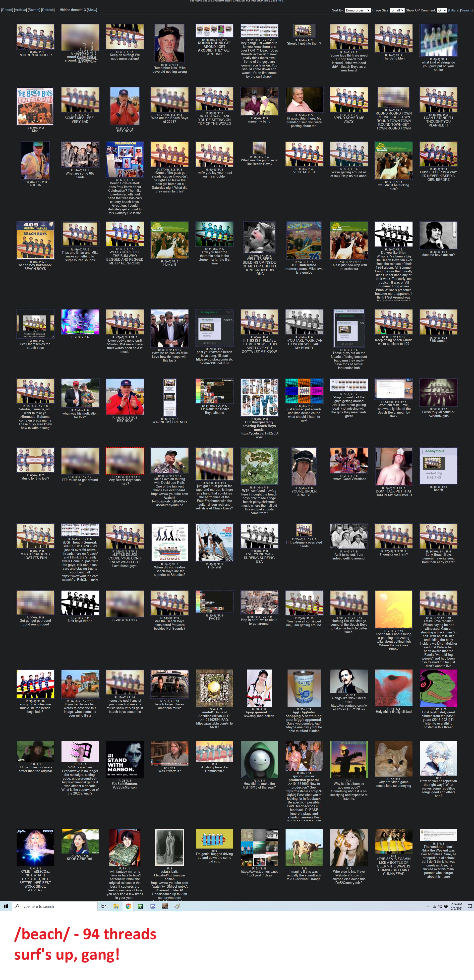Viewport: 474px width, 980px height.
Task: Open the 'Holy shit it finally clicked' thumbnail
Action: [x=394, y=688]
